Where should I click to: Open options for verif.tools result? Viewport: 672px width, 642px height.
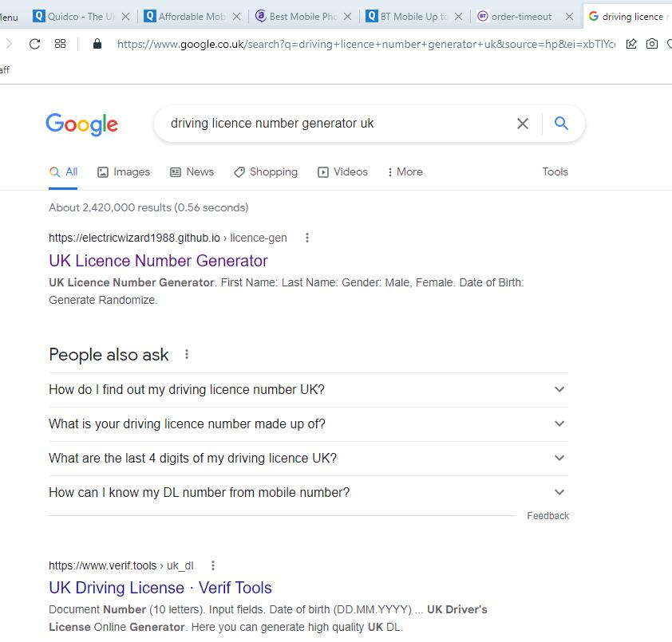[x=213, y=565]
